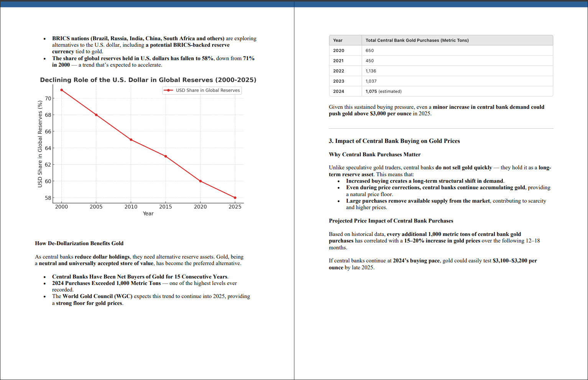Click the paragraph starting 'Unlike speculative gold traders'
588x380 pixels.
coord(440,171)
